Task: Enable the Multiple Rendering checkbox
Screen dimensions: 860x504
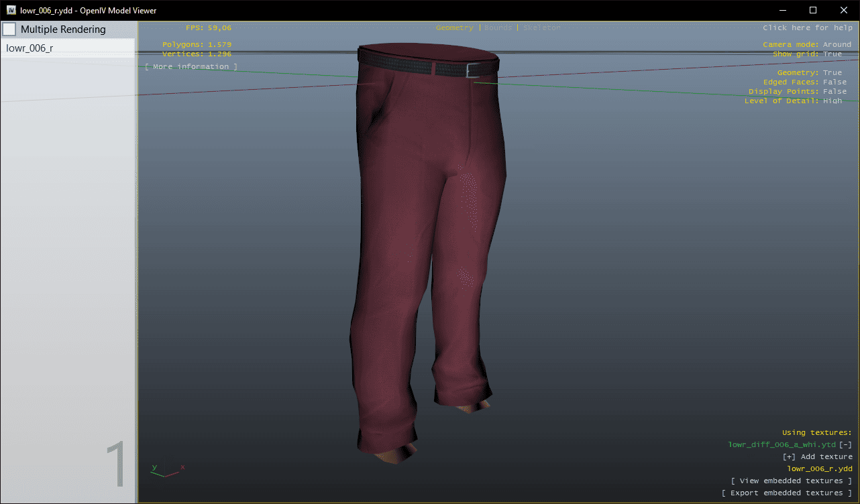Action: click(9, 29)
